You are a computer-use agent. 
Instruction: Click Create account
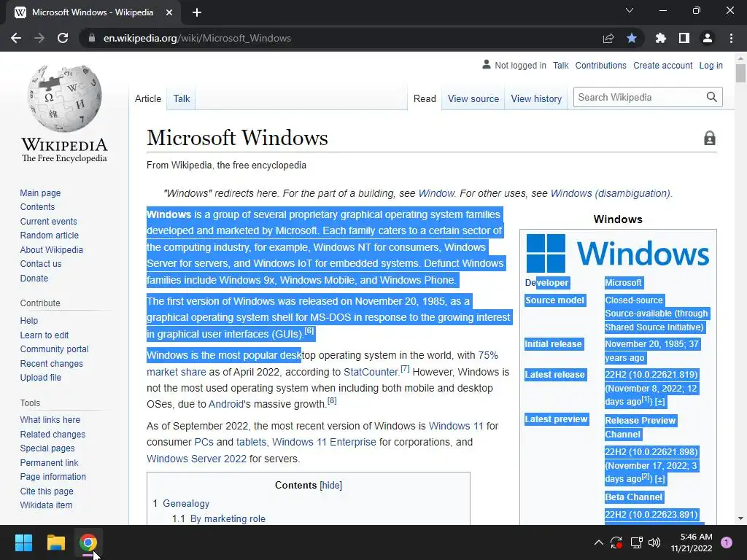662,65
